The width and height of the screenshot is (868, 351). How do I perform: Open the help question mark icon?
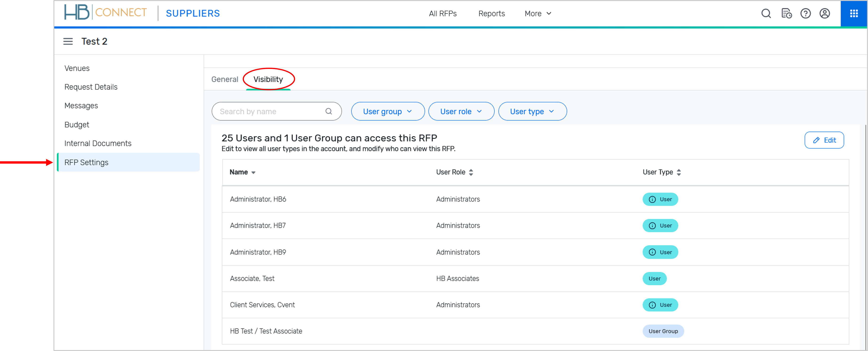click(x=805, y=13)
